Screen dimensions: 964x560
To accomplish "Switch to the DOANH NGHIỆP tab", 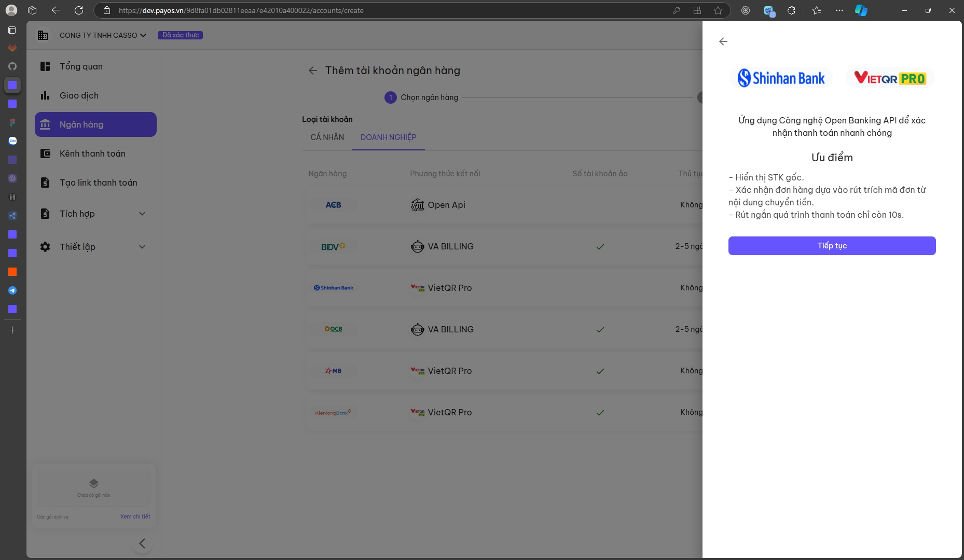I will pyautogui.click(x=389, y=137).
